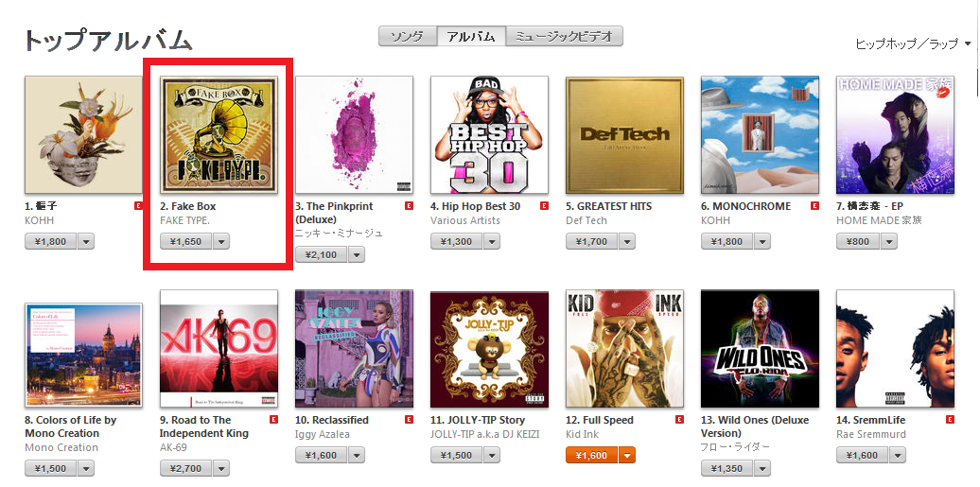Expand the arrow next to Fake Box ¥1,650

point(221,241)
